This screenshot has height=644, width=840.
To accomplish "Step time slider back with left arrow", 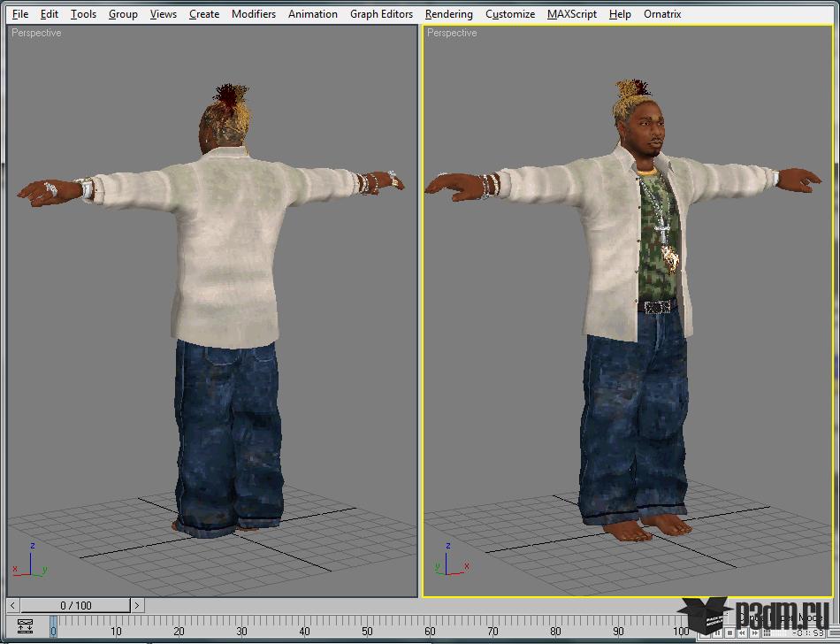I will (x=13, y=605).
